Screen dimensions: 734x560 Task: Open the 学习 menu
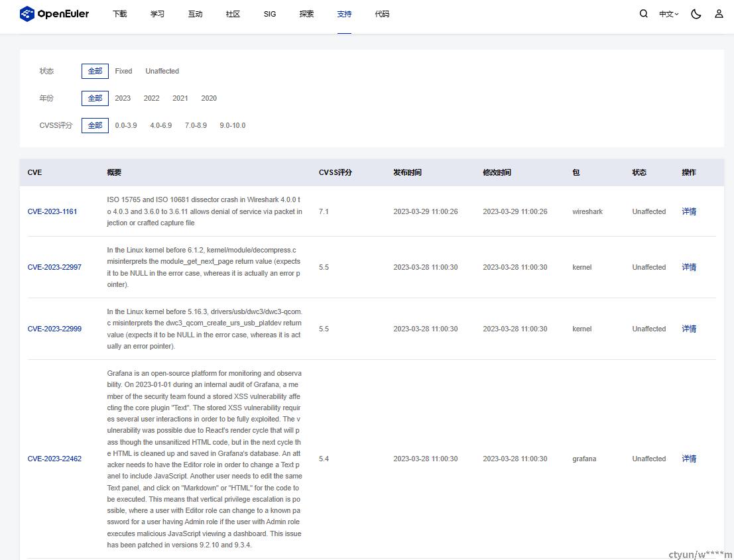[157, 14]
